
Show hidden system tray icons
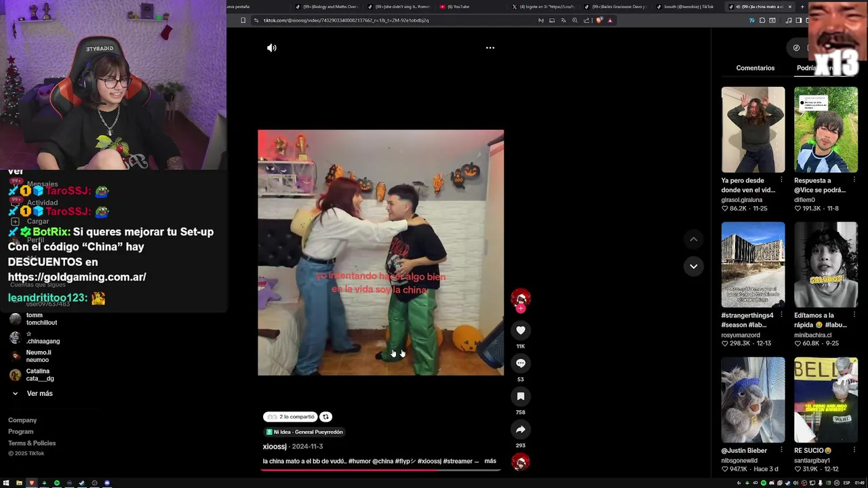738,483
